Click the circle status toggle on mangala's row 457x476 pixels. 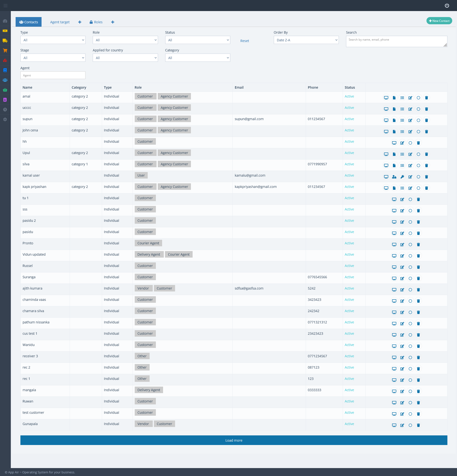410,391
